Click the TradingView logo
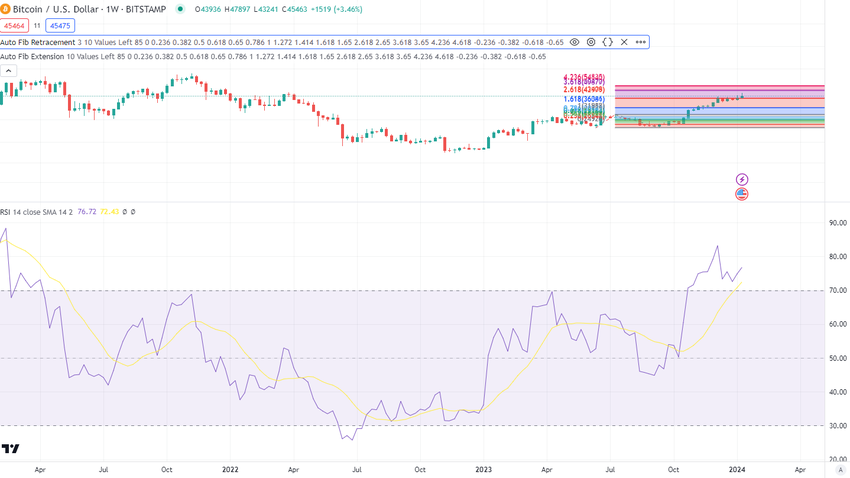Screen dimensions: 850x478 (10, 448)
